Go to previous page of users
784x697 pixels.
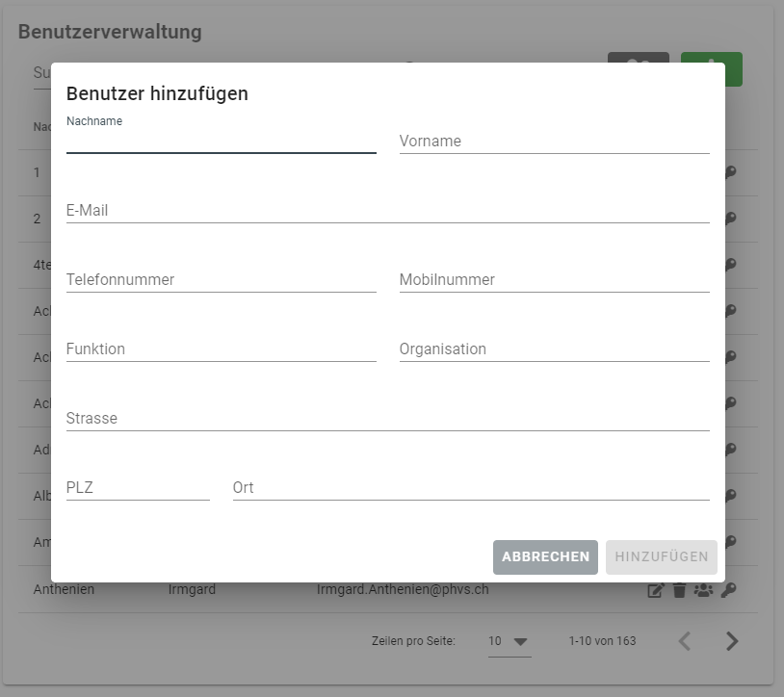click(685, 641)
